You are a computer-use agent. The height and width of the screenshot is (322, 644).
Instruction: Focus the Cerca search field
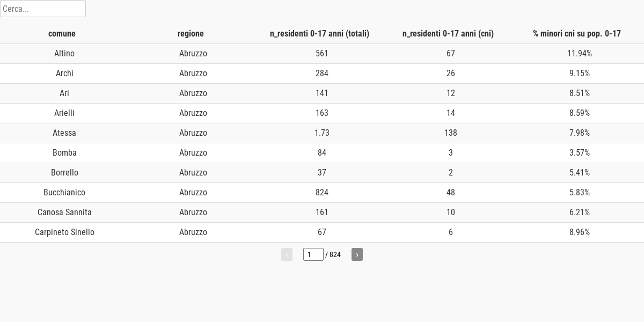pyautogui.click(x=43, y=9)
